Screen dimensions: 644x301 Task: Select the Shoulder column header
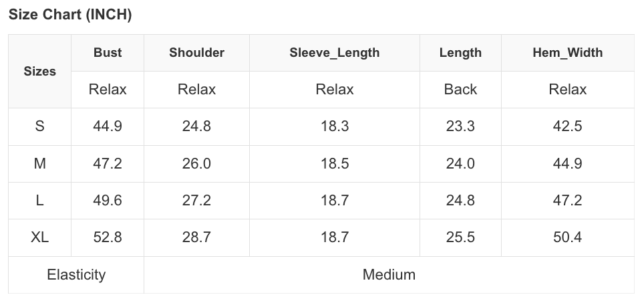[x=196, y=52]
